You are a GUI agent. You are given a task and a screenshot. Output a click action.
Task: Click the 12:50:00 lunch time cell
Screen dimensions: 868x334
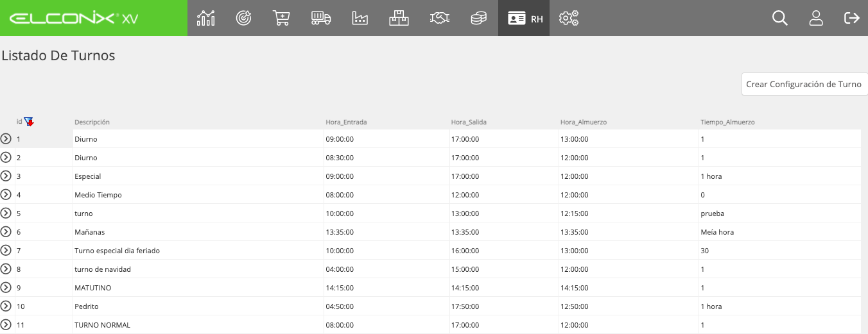tap(629, 306)
